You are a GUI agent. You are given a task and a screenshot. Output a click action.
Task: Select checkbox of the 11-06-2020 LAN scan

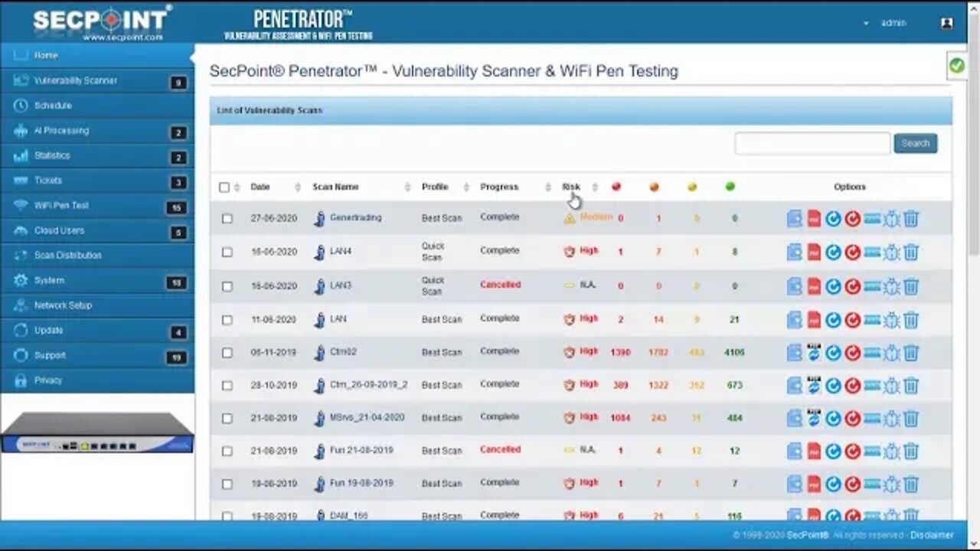[x=227, y=320]
